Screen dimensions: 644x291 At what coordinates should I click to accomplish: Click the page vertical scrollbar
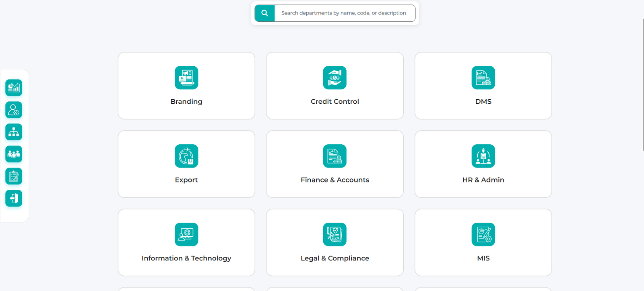pos(643,84)
